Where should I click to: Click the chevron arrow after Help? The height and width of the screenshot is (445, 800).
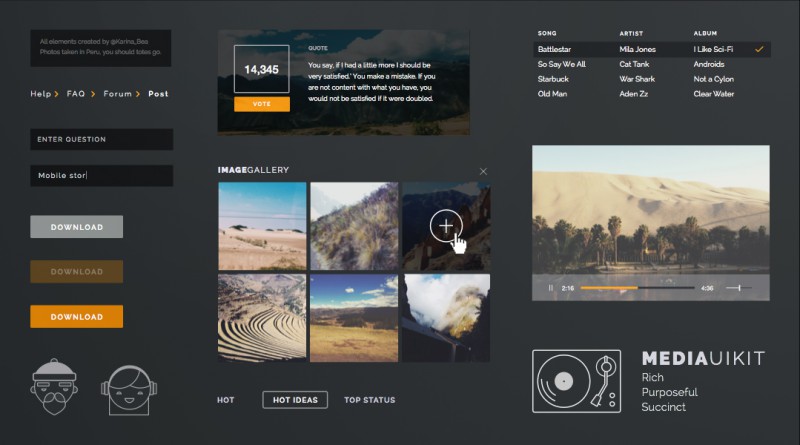coord(57,94)
